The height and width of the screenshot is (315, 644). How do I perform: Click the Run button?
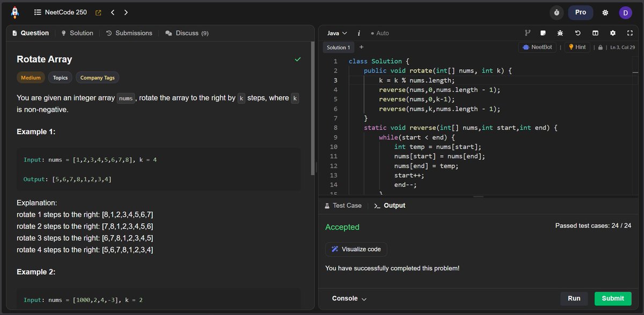(574, 298)
